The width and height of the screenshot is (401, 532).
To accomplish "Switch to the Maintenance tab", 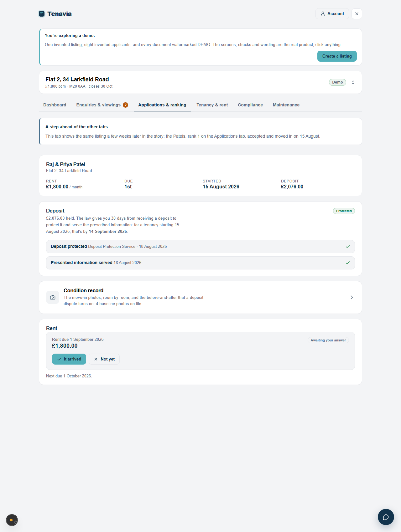I will point(286,105).
